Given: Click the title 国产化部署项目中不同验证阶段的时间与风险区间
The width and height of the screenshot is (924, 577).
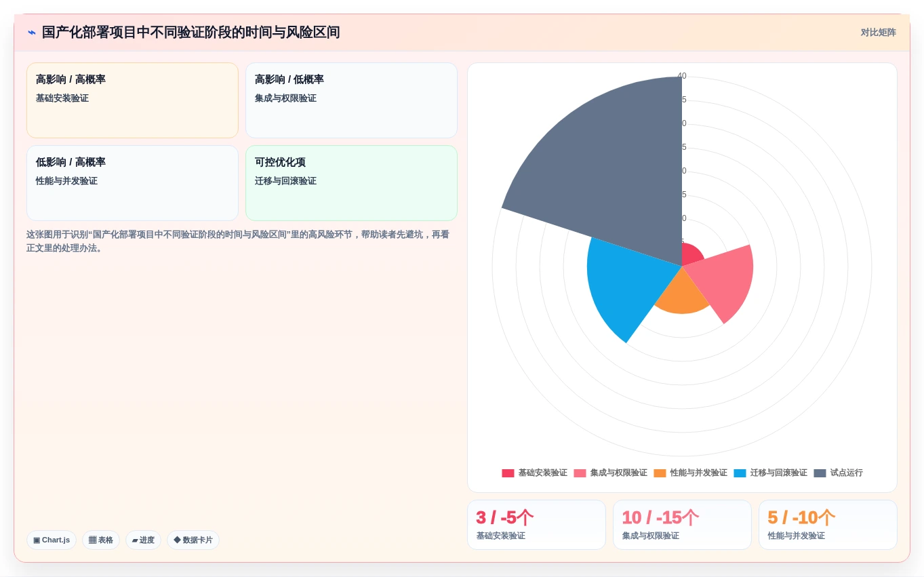Looking at the screenshot, I should point(190,33).
